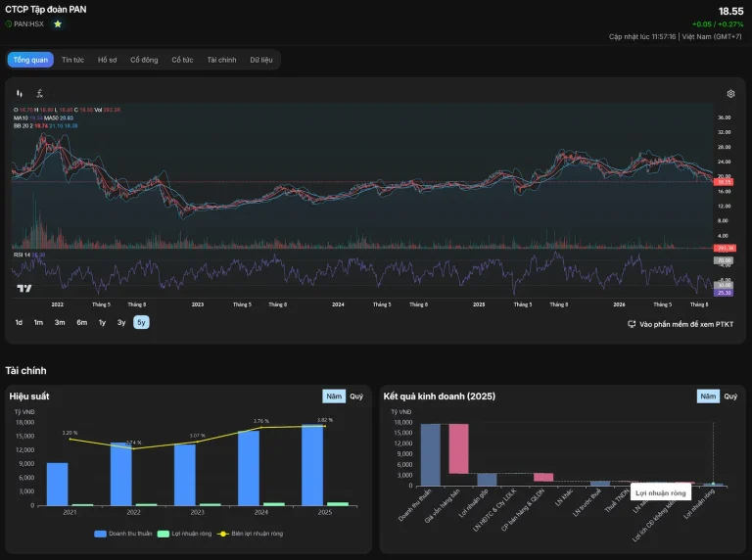This screenshot has height=560, width=752.
Task: Click the Kết quả kinh doanh (2025) heading
Action: click(440, 397)
